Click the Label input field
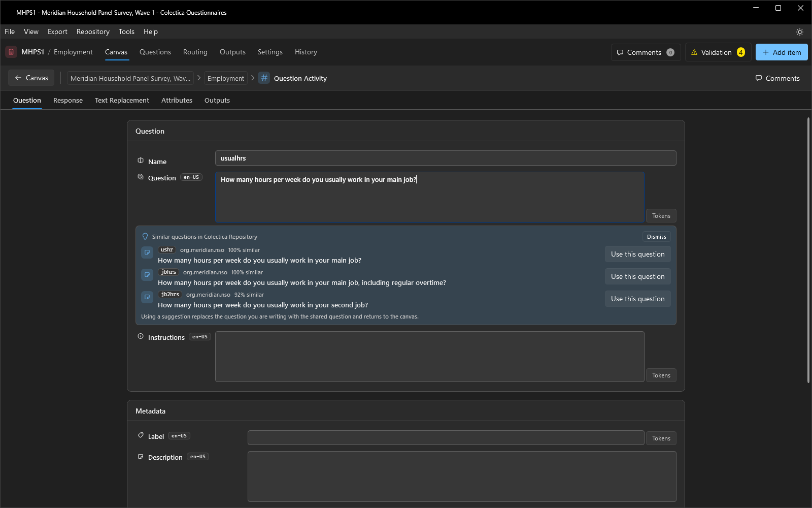Viewport: 812px width, 508px height. [x=446, y=438]
